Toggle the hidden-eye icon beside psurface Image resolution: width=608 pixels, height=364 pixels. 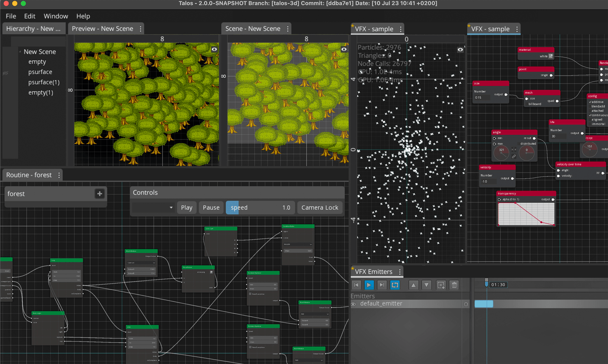click(5, 73)
